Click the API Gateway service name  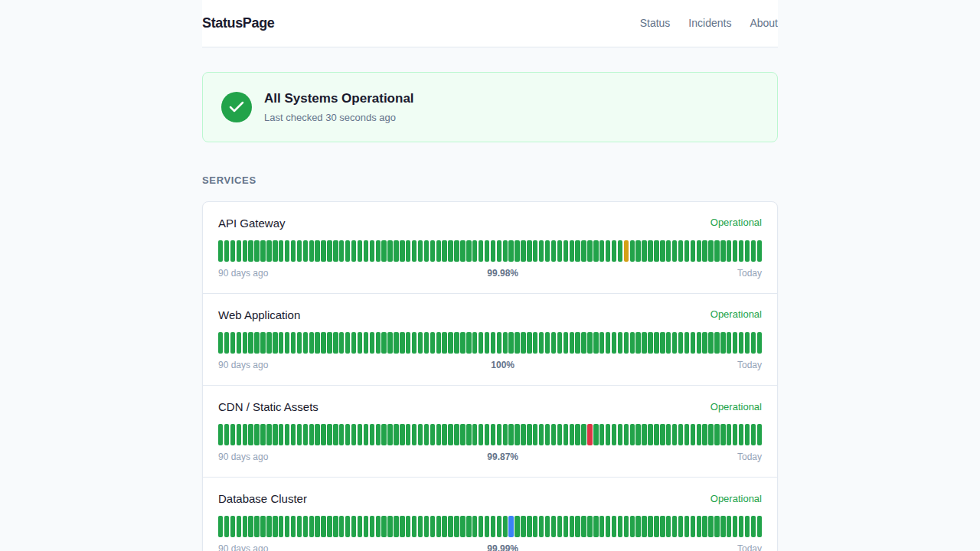tap(251, 223)
